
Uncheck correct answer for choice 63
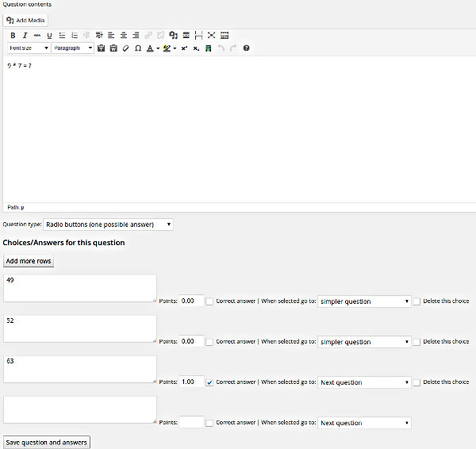point(209,382)
